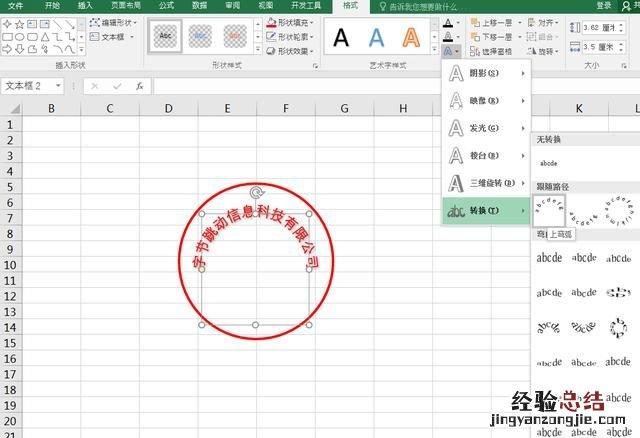This screenshot has height=438, width=640.
Task: Pick the triangle shape in gallery
Action: (45, 37)
